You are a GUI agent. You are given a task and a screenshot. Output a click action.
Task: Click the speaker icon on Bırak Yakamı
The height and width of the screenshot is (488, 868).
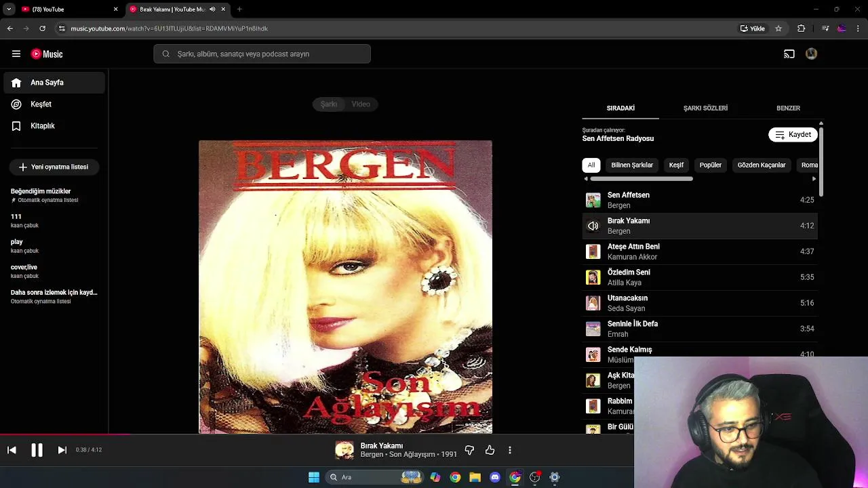coord(593,226)
